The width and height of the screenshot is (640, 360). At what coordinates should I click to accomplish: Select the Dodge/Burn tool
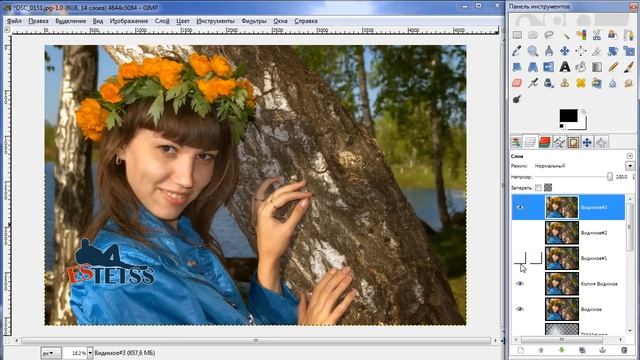point(517,99)
